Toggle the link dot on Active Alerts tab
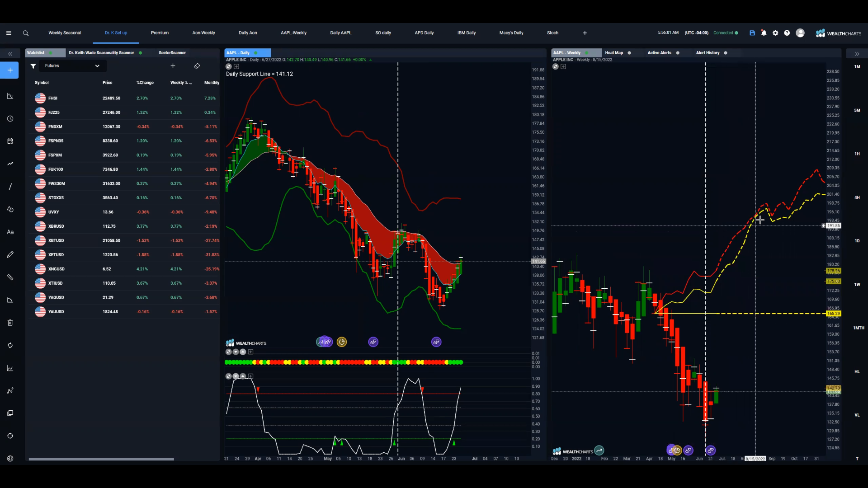868x488 pixels. [678, 53]
